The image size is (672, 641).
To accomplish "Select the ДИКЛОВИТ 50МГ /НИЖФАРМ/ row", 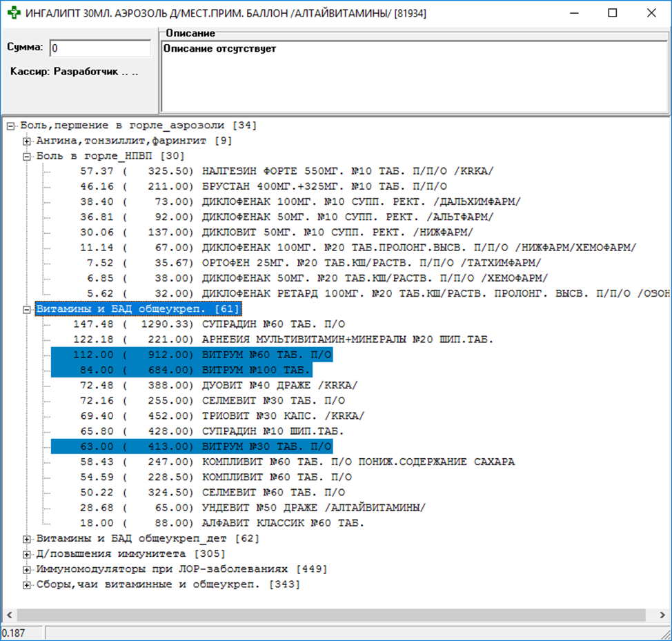I will (277, 233).
